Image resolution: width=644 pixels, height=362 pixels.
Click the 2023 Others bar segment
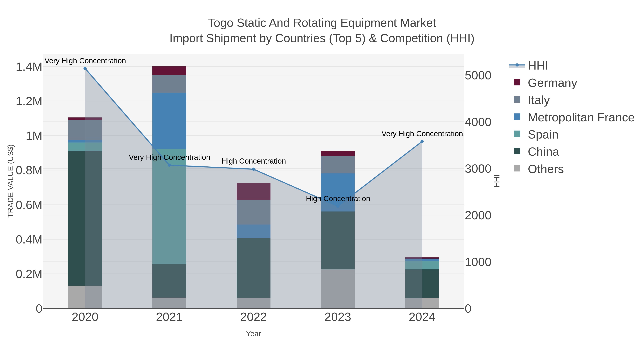338,289
